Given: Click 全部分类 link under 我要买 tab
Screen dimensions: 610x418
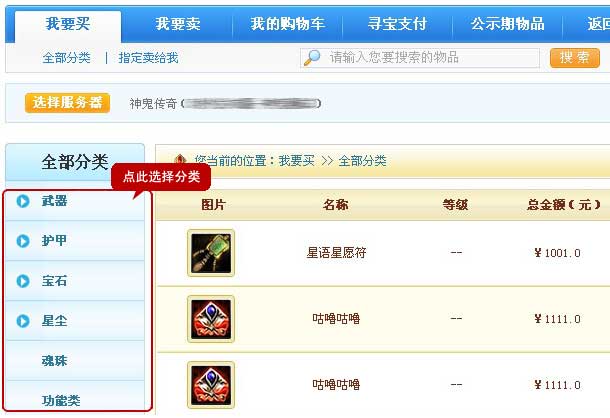Looking at the screenshot, I should [67, 58].
